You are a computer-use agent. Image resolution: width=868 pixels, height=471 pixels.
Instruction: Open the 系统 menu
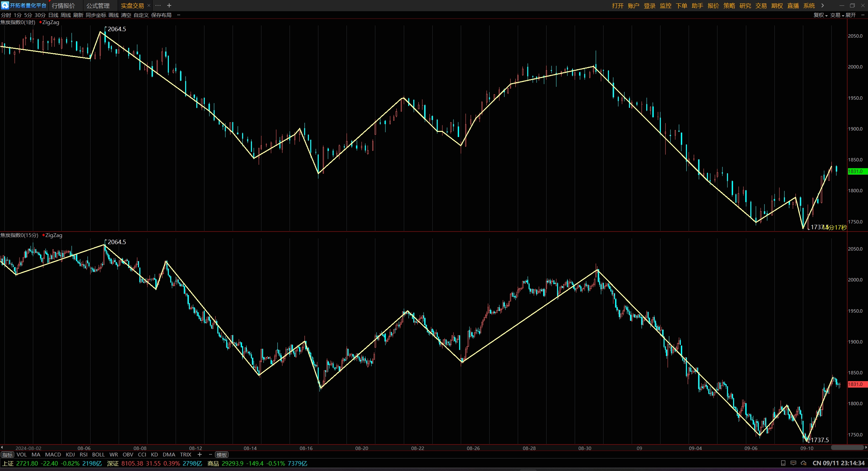coord(809,6)
